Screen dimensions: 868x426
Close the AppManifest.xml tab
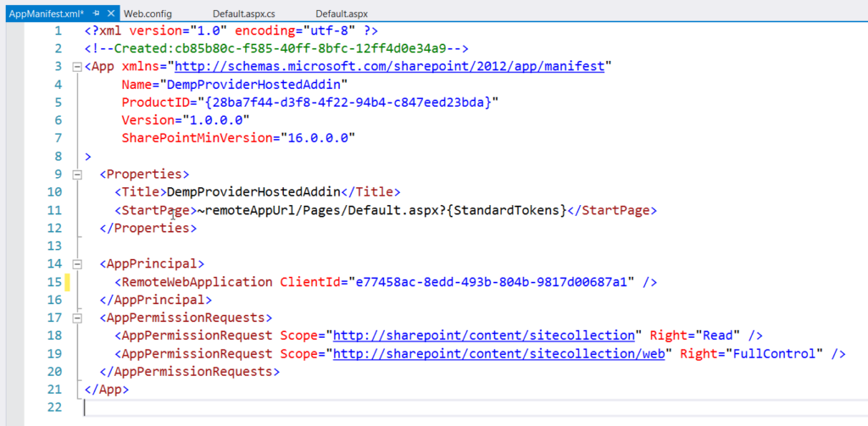pyautogui.click(x=112, y=14)
